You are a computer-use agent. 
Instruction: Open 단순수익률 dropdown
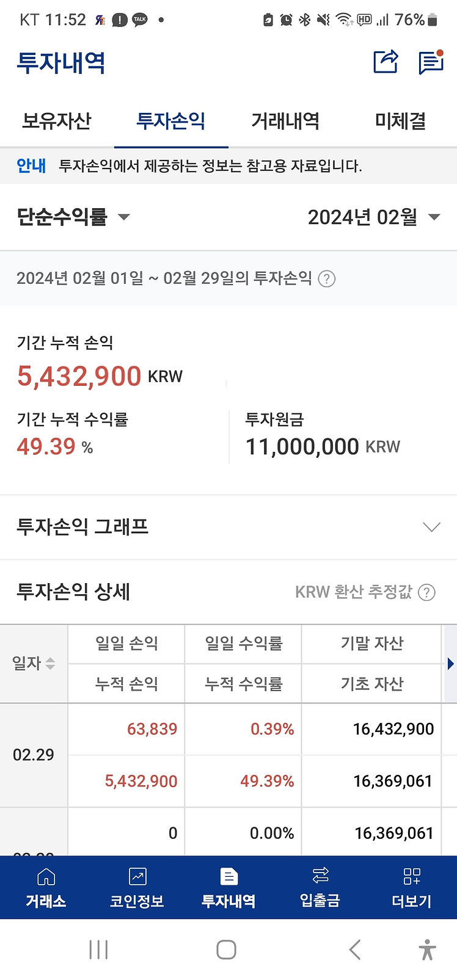[73, 217]
